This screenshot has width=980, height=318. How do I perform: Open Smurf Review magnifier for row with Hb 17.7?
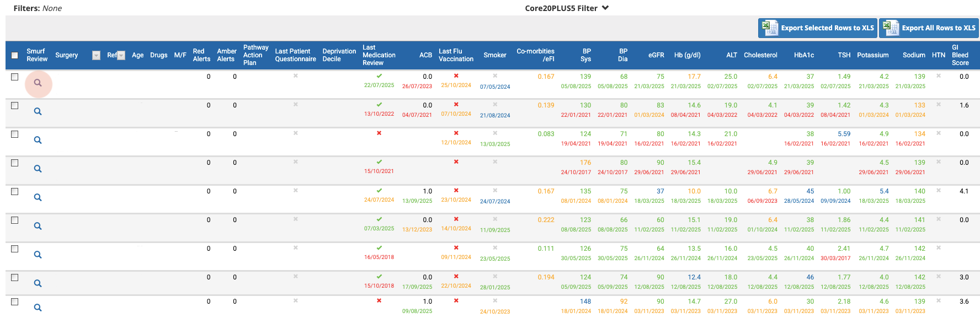[x=38, y=83]
